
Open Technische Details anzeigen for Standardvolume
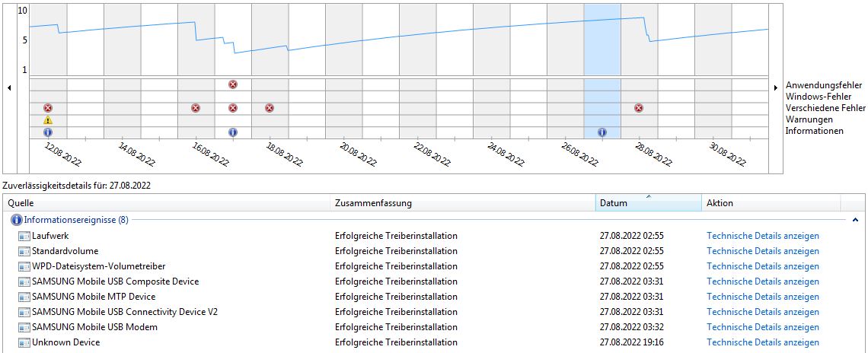pos(763,251)
